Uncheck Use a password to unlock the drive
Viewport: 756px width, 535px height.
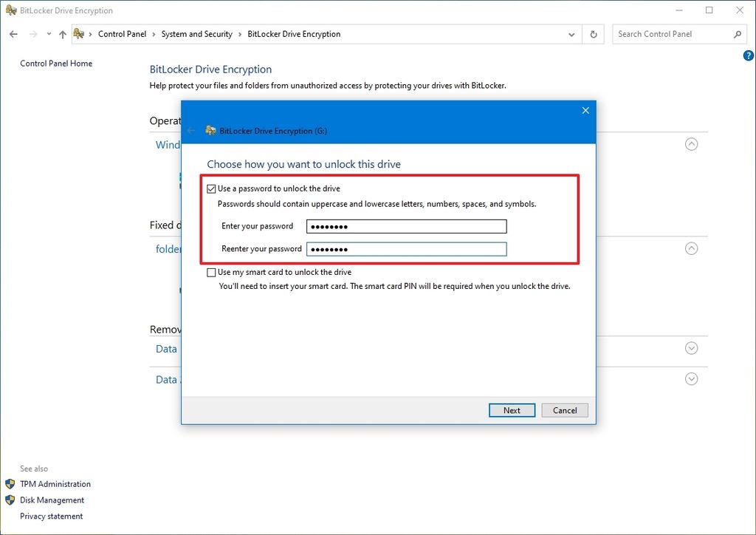point(211,188)
